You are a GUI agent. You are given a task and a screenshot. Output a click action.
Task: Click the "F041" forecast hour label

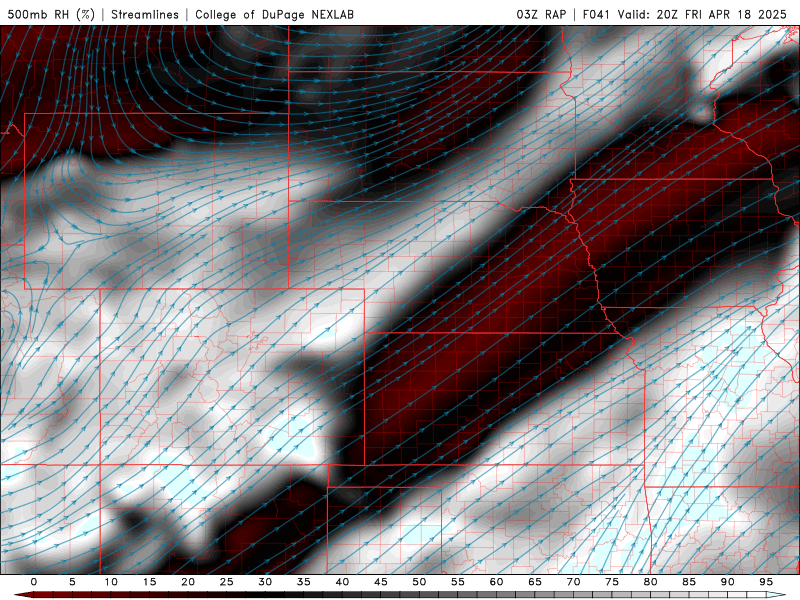596,14
